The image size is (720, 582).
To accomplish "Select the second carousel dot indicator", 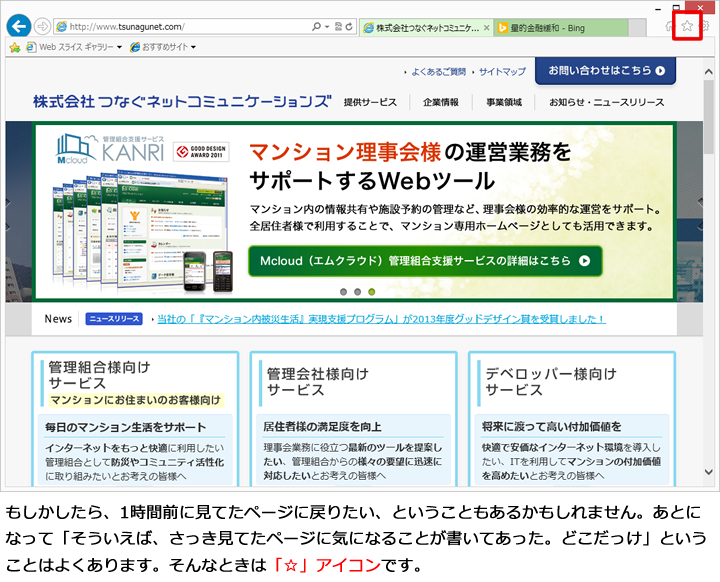I will click(x=357, y=292).
